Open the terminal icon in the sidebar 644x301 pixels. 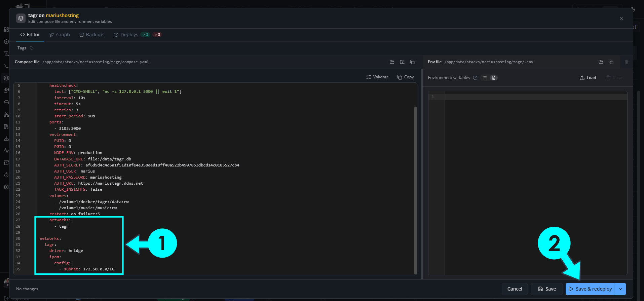[6, 66]
